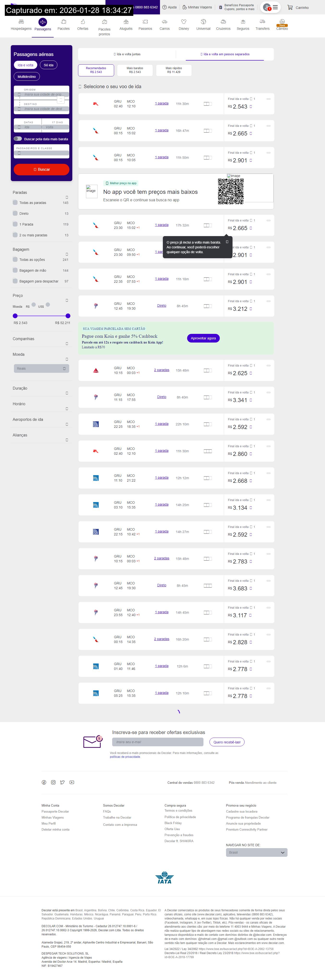Open the Carros car icon
The image size is (325, 980).
[x=164, y=22]
